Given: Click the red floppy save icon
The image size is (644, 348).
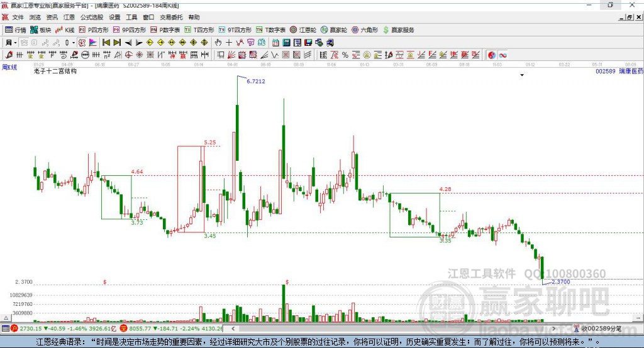Looking at the screenshot, I should 308,43.
